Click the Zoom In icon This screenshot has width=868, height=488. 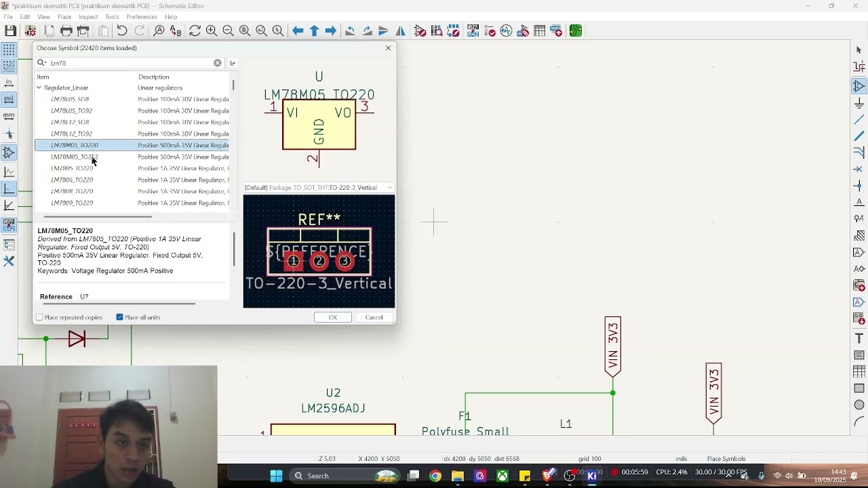pyautogui.click(x=212, y=31)
